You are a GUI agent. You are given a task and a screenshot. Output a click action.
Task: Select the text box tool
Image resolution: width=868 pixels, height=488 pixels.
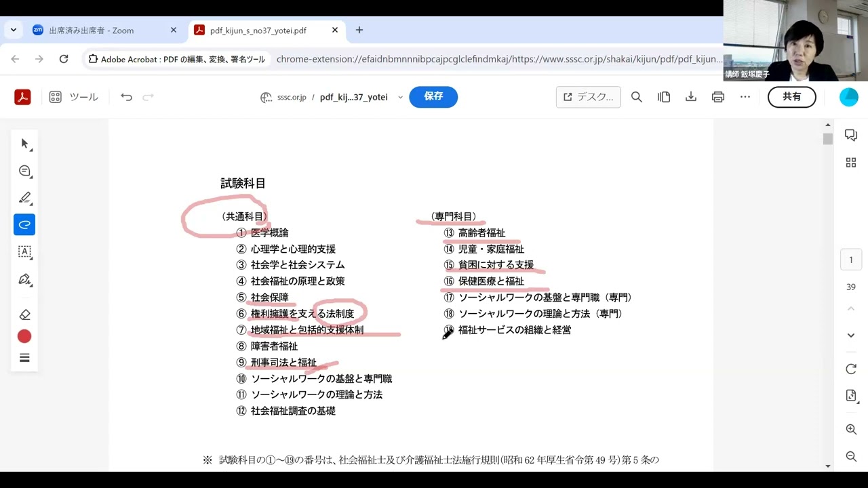click(x=25, y=252)
